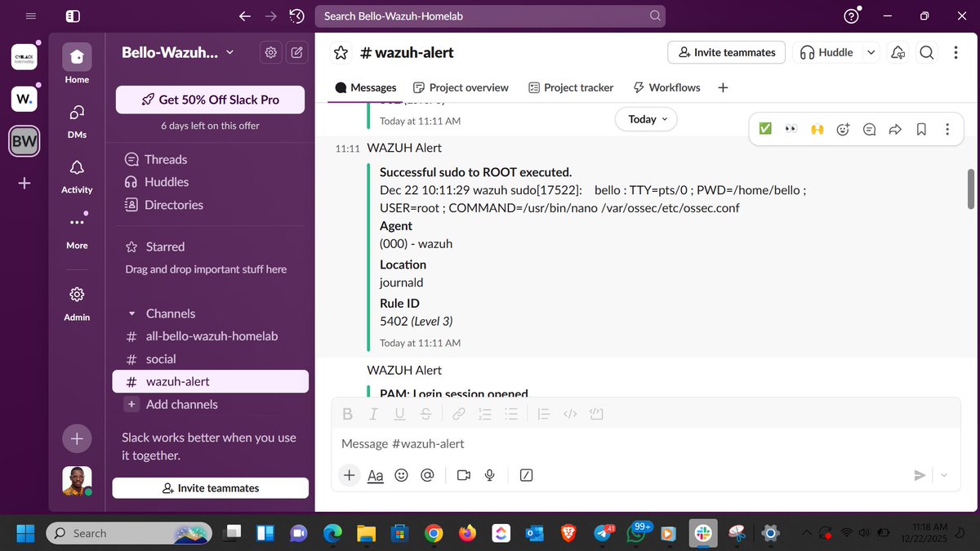Switch to the Messages tab
The height and width of the screenshot is (551, 980).
(366, 87)
